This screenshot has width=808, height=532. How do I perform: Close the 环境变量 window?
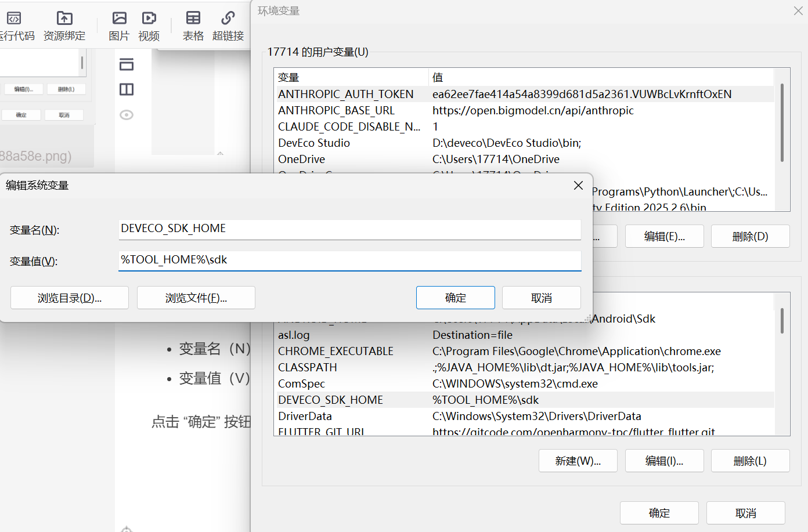pos(798,11)
